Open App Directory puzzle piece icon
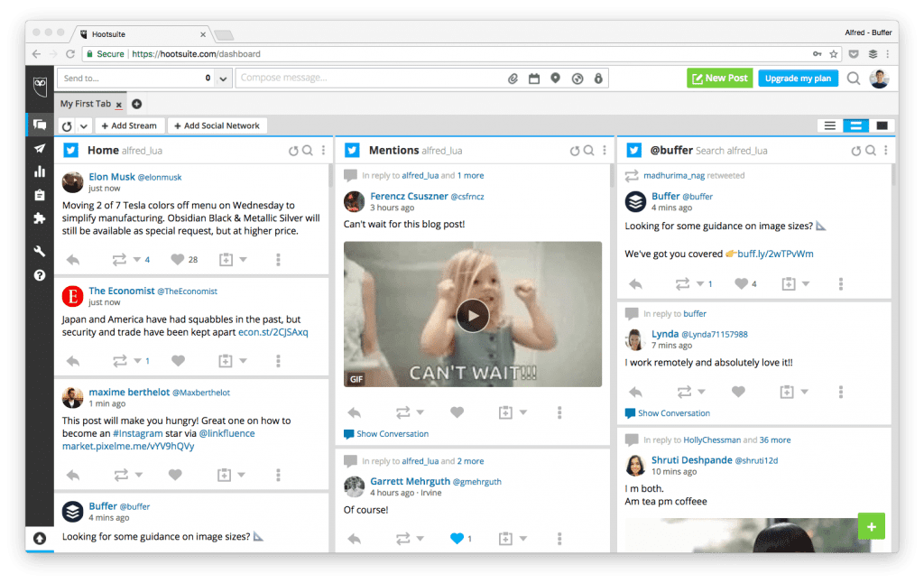 click(40, 218)
